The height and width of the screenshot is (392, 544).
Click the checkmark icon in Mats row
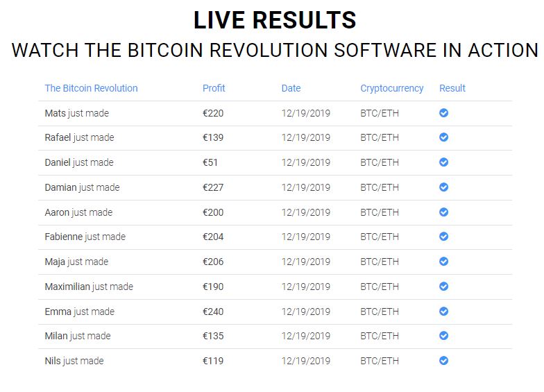click(x=443, y=112)
